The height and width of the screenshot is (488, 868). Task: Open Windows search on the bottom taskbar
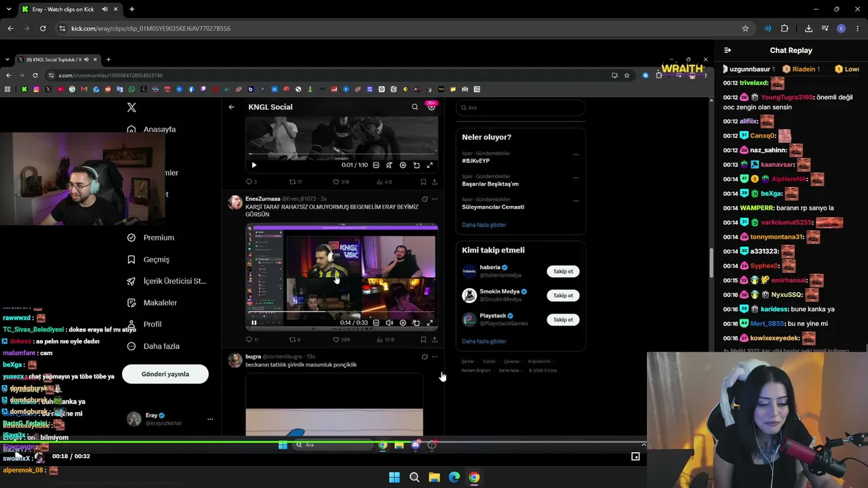[414, 477]
